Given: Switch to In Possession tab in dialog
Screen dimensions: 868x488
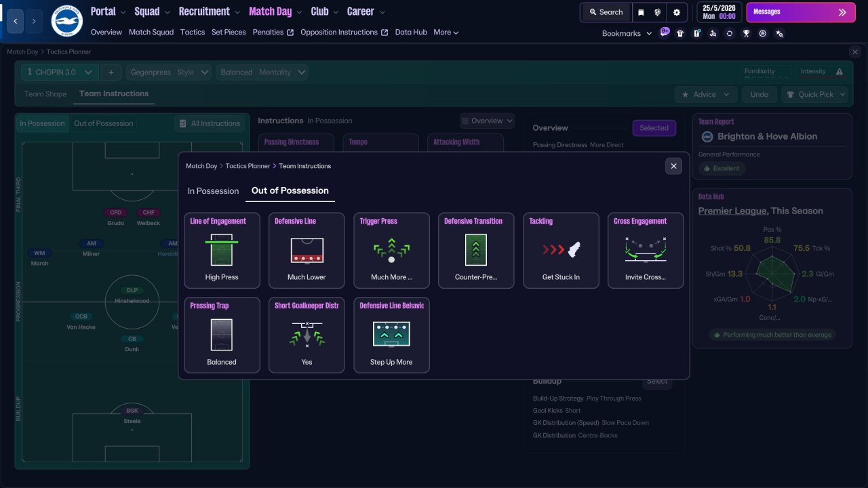Looking at the screenshot, I should [213, 191].
